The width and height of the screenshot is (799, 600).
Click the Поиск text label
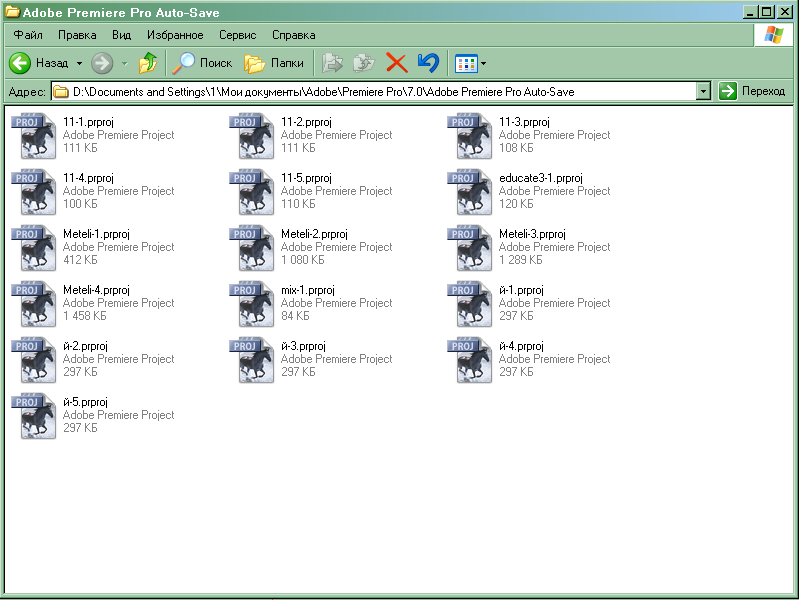(x=216, y=63)
